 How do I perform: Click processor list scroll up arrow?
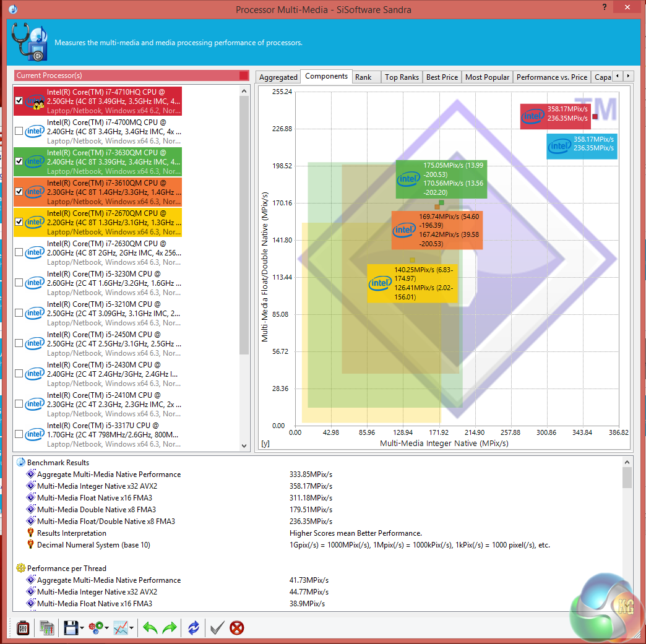244,91
